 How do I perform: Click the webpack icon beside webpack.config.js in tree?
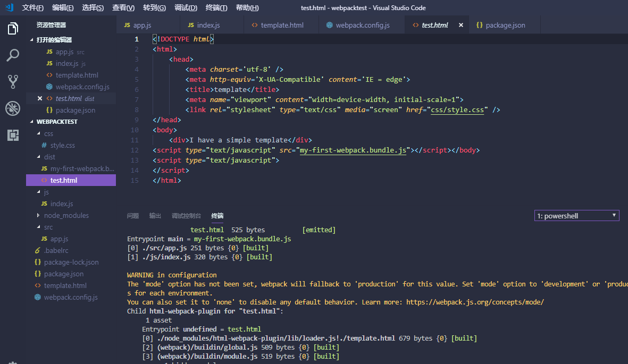point(38,297)
